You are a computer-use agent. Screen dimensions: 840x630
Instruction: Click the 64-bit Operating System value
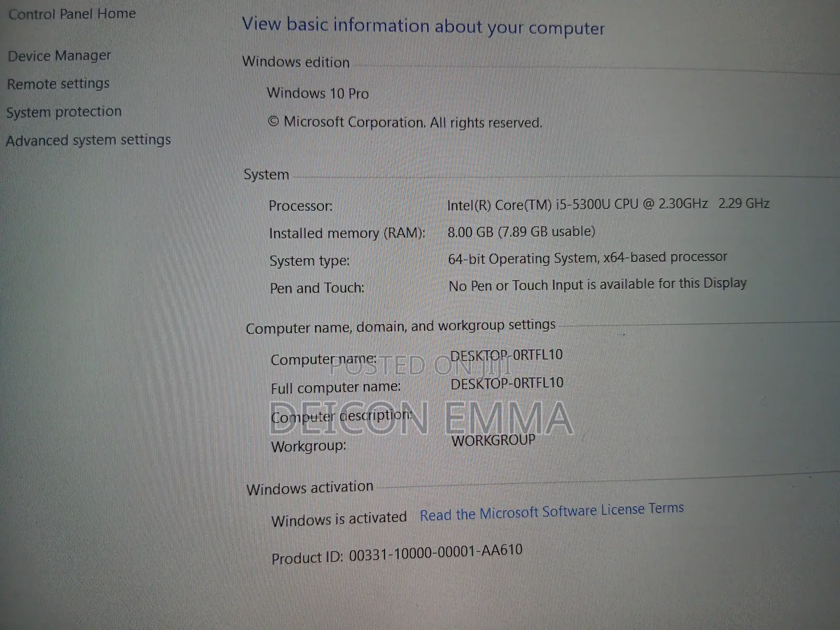587,258
